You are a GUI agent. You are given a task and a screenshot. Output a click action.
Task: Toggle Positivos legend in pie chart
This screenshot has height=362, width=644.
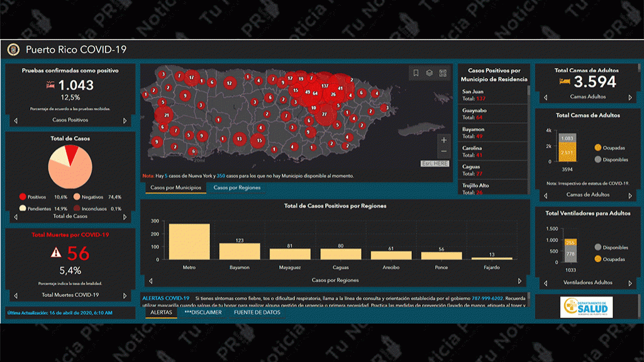pyautogui.click(x=23, y=197)
